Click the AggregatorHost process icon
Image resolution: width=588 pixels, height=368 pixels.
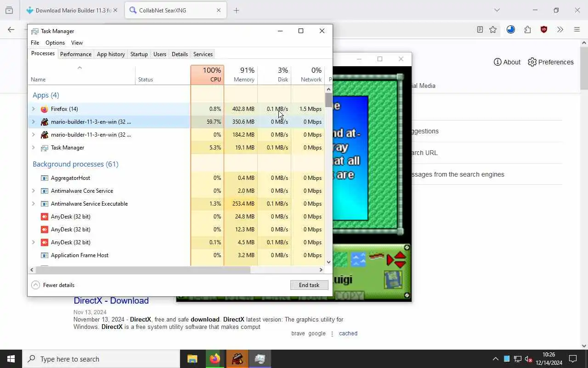click(44, 178)
